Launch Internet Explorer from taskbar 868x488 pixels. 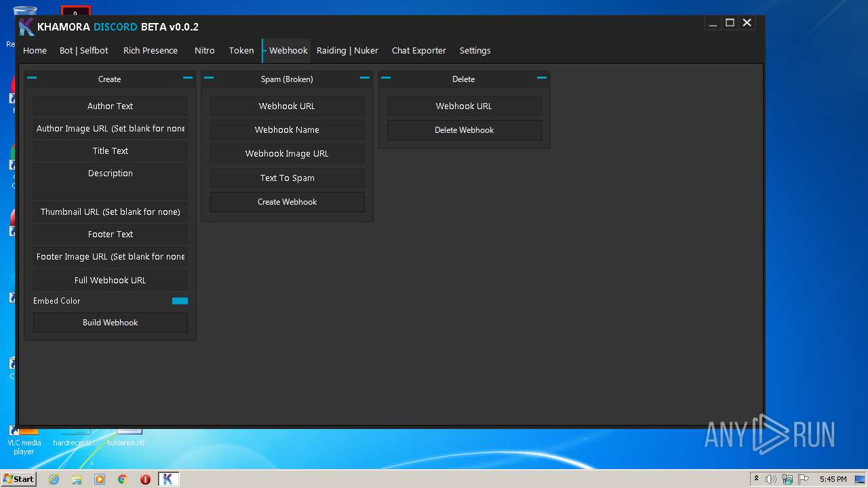coord(54,479)
